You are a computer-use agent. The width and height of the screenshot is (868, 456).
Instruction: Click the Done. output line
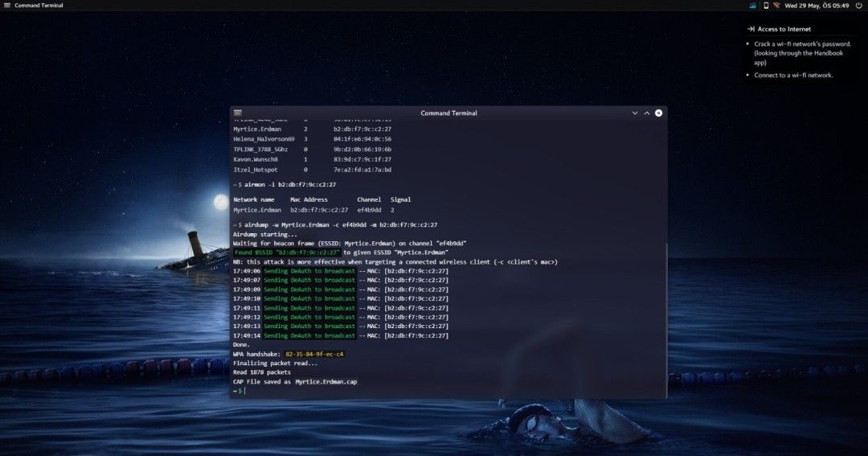coord(241,345)
